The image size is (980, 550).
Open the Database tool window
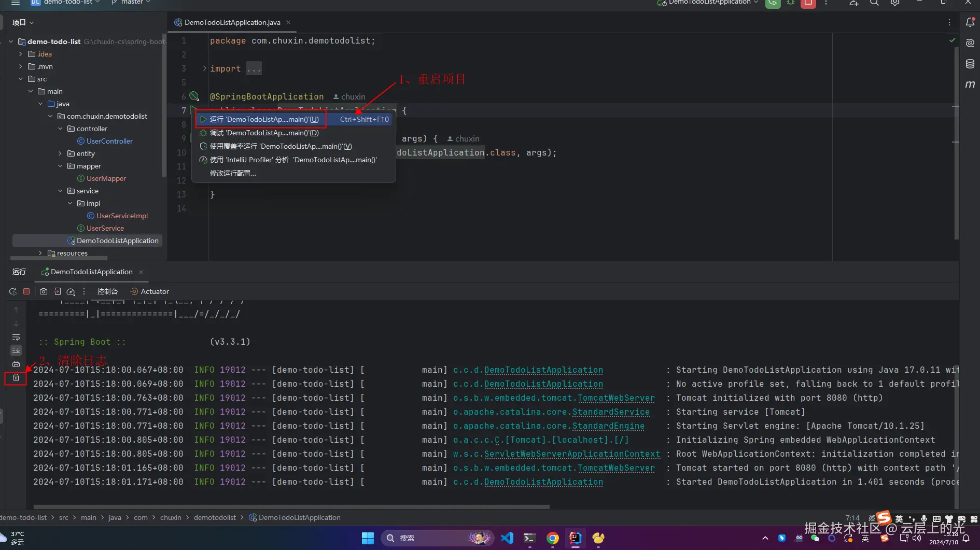pos(970,64)
